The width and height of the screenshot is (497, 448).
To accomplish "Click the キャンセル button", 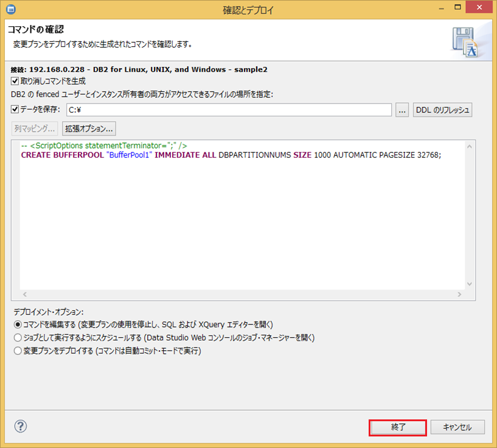I will 457,428.
